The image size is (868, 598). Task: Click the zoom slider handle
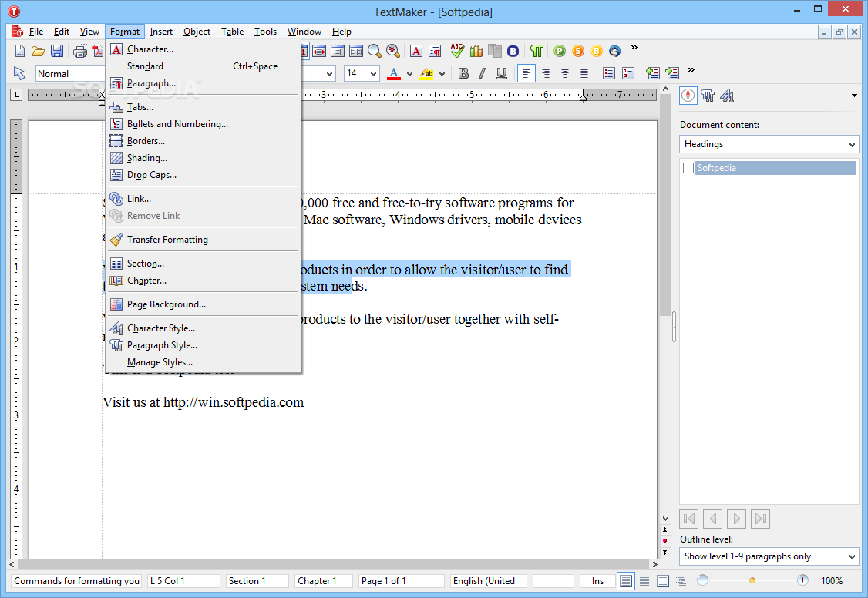(752, 580)
